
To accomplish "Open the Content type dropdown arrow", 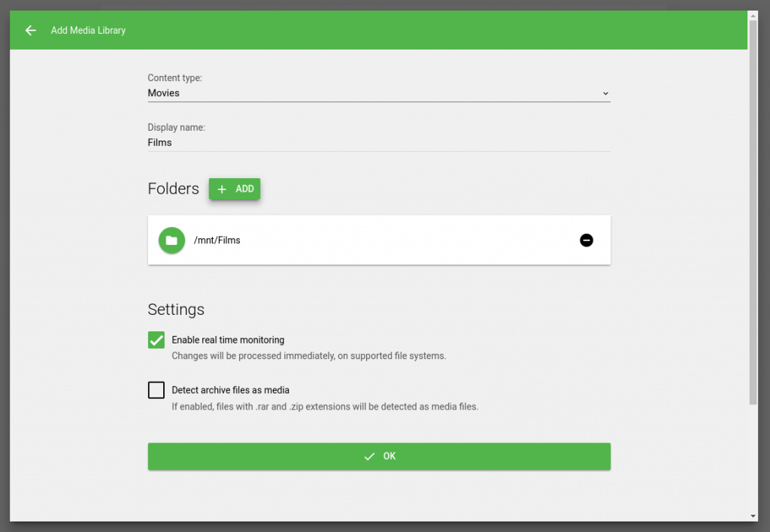I will 605,93.
